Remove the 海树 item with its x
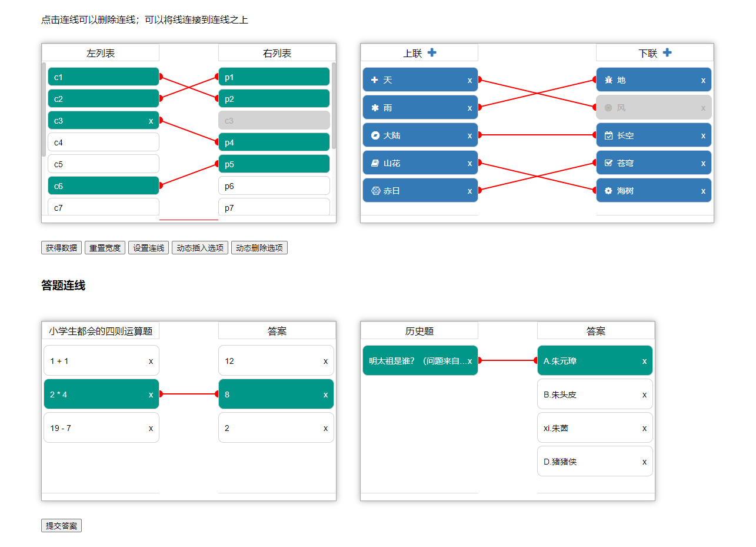Viewport: 756px width, 547px height. (703, 191)
